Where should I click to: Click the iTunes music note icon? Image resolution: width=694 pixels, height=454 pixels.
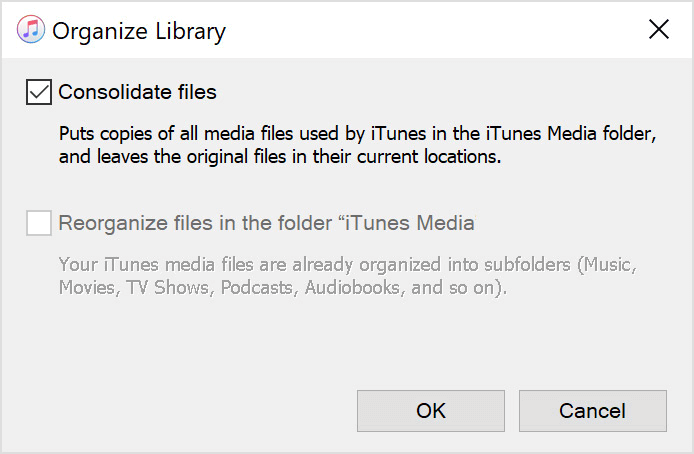tap(31, 30)
